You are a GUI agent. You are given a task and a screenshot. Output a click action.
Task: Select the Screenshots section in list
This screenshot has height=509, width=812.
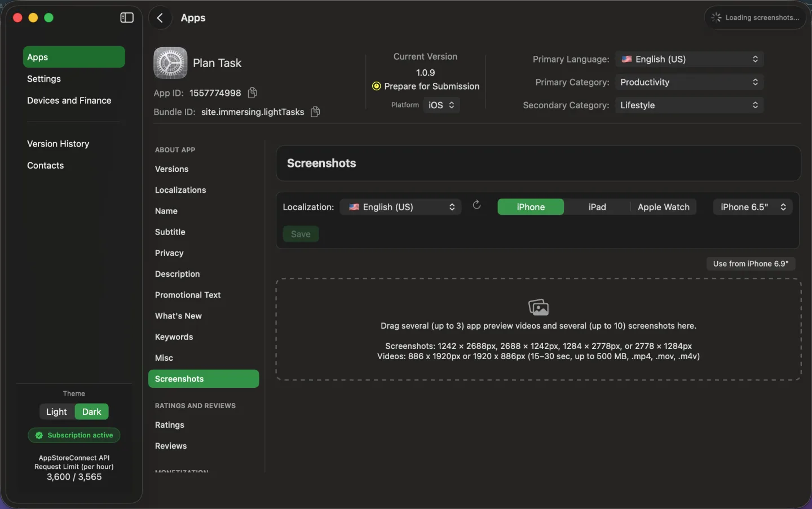pos(204,379)
